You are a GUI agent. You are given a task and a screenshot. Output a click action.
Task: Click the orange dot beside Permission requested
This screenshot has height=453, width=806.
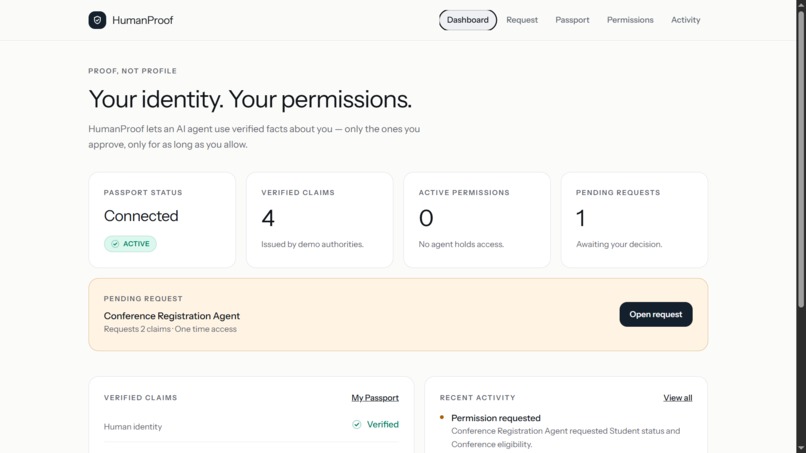(442, 418)
